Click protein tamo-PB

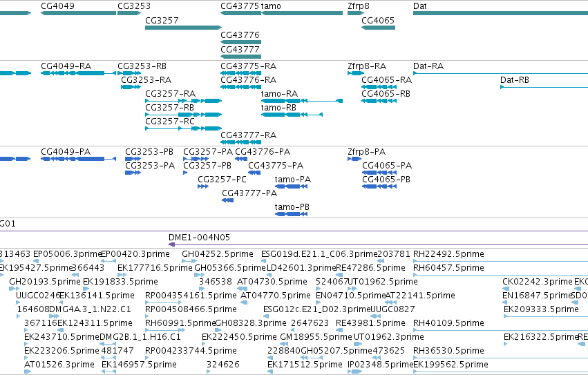click(x=291, y=214)
